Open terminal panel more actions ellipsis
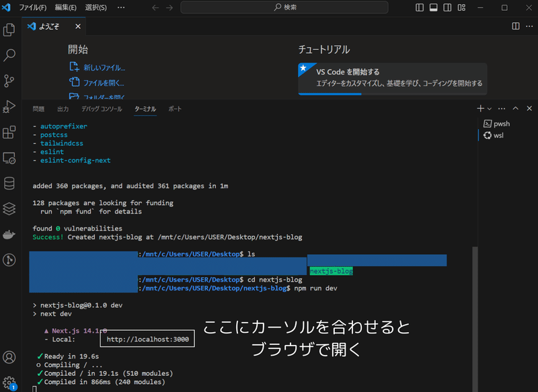 point(502,108)
